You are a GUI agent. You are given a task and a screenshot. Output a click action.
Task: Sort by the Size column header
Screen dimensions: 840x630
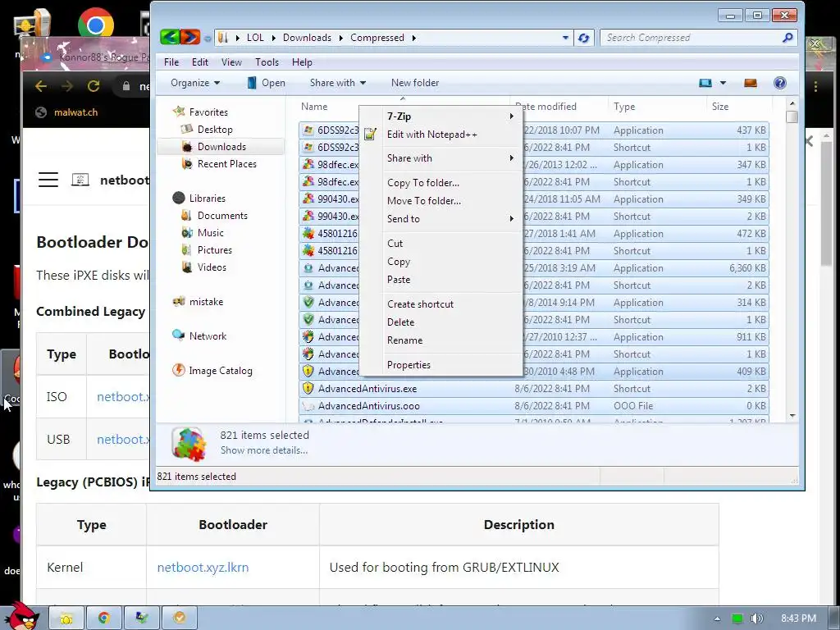point(720,106)
